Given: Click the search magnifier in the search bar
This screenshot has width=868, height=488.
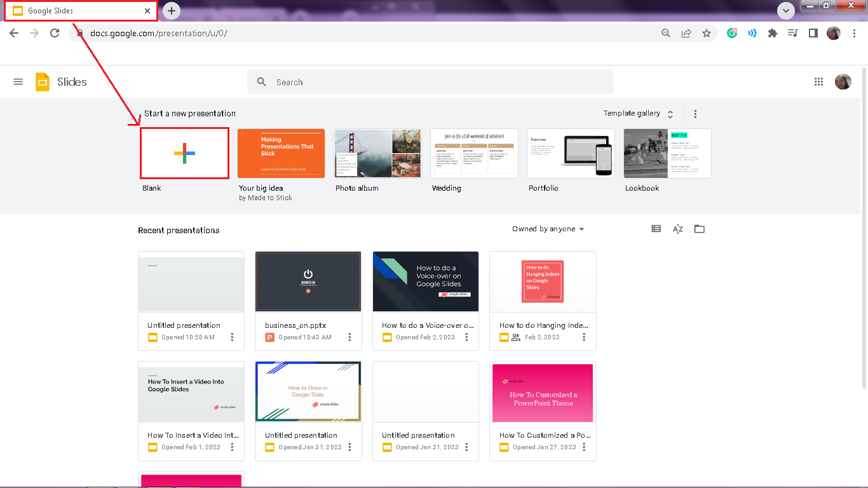Looking at the screenshot, I should click(261, 81).
